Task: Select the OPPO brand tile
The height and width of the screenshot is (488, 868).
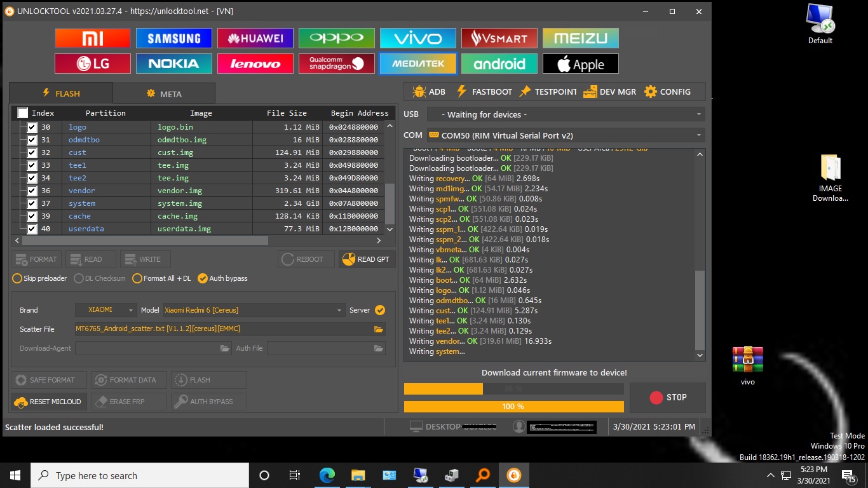Action: click(337, 38)
